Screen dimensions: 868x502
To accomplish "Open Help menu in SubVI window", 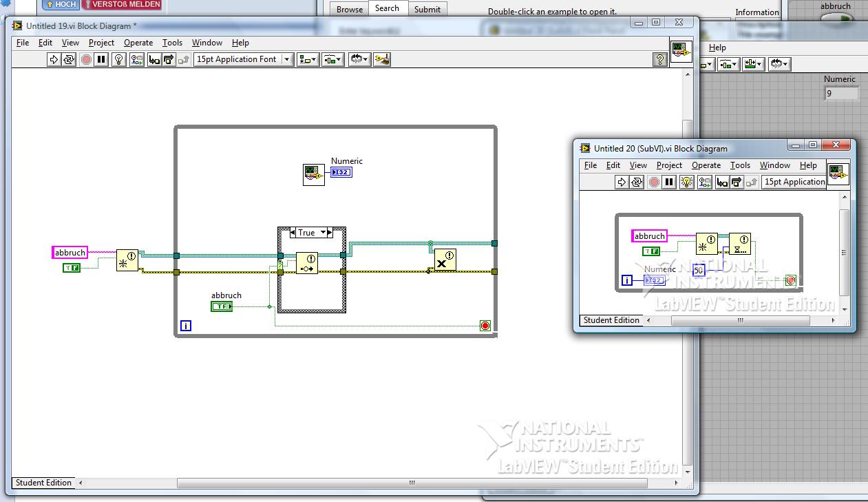I will 809,165.
